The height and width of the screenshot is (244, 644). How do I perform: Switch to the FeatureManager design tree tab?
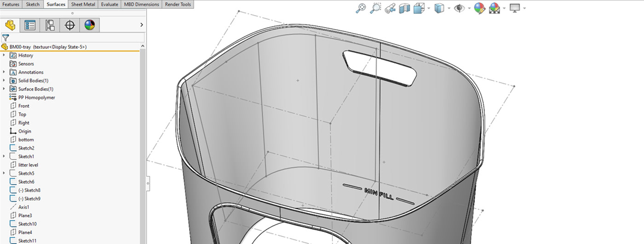(x=10, y=25)
